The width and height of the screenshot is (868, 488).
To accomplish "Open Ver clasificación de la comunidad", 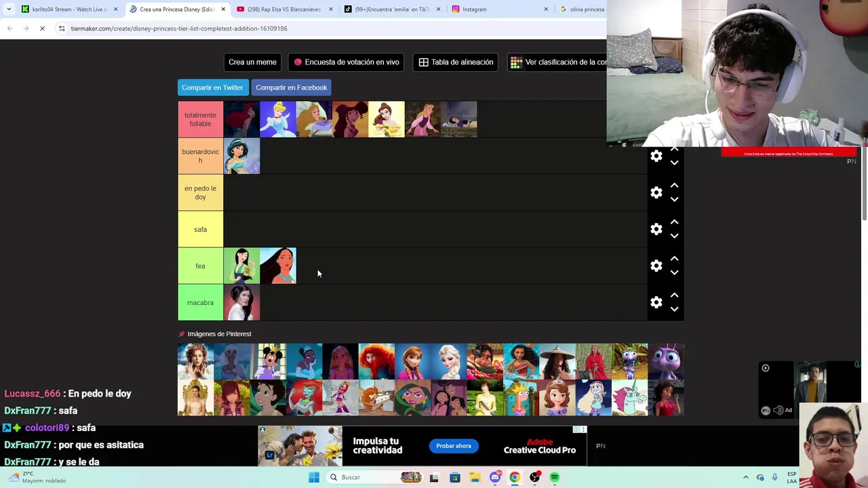I will tap(557, 62).
